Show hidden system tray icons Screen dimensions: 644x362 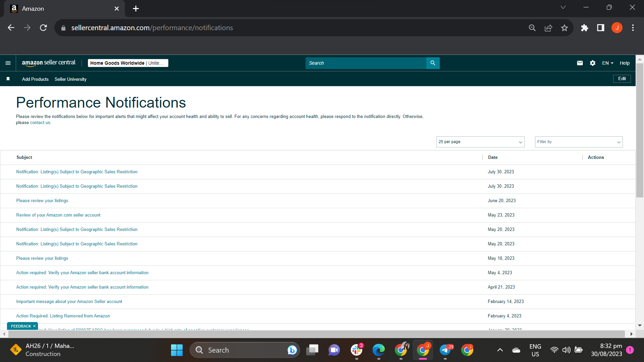coord(500,350)
